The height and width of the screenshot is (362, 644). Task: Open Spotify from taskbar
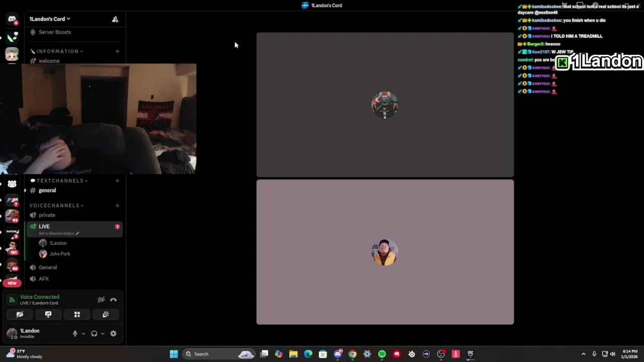(x=382, y=354)
